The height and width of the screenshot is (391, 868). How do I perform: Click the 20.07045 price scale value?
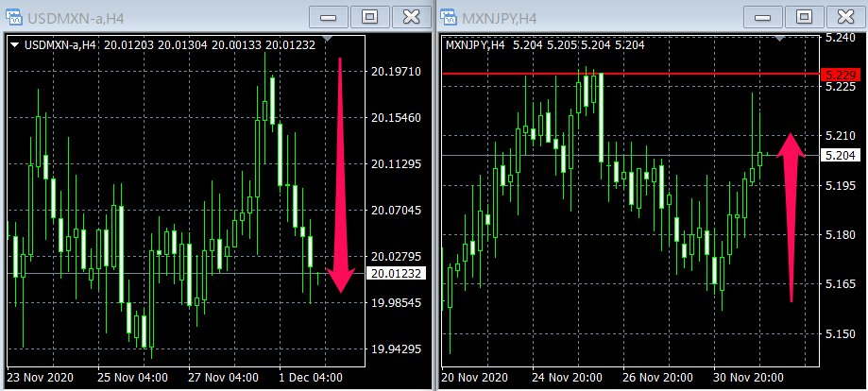(x=396, y=210)
